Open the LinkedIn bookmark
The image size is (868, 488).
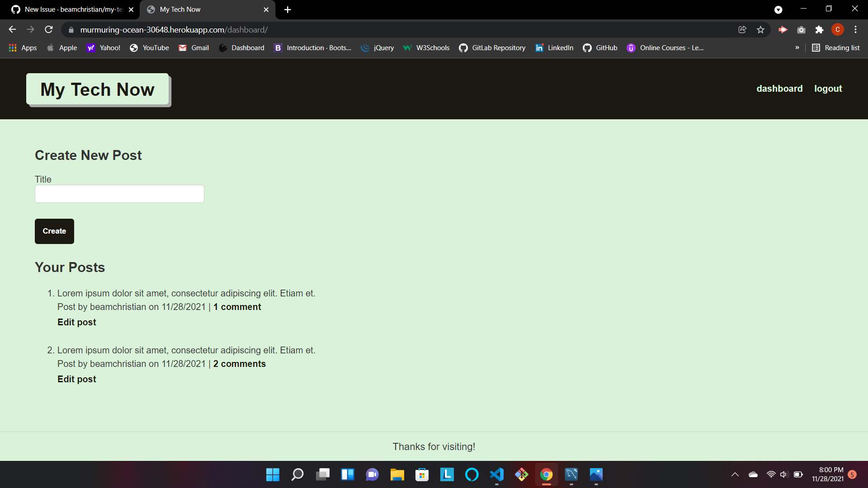[x=554, y=47]
